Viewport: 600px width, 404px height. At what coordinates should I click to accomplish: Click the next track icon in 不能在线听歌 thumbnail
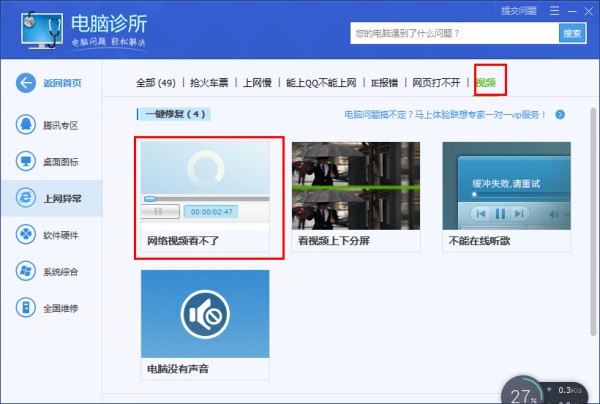pos(519,213)
